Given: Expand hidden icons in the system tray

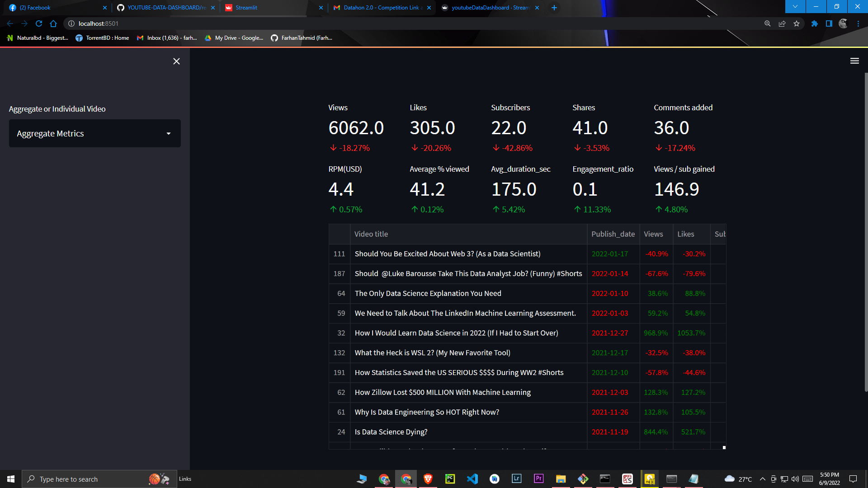Looking at the screenshot, I should pyautogui.click(x=762, y=479).
